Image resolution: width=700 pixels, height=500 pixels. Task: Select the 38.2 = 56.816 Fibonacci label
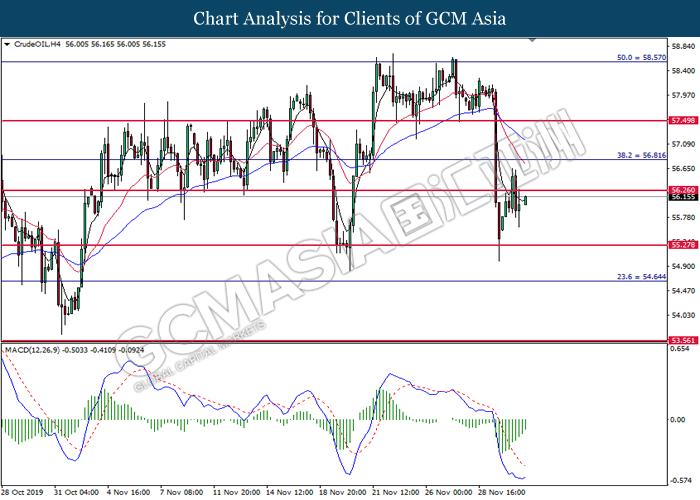point(641,155)
